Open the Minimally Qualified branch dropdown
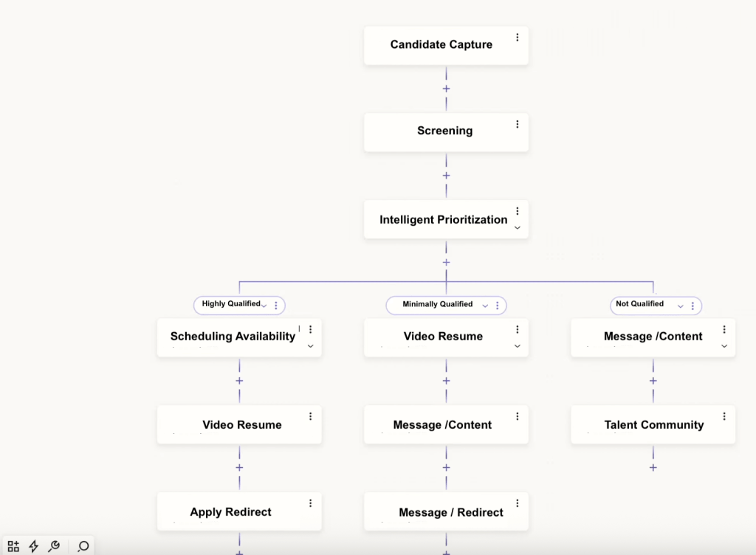 (x=485, y=306)
